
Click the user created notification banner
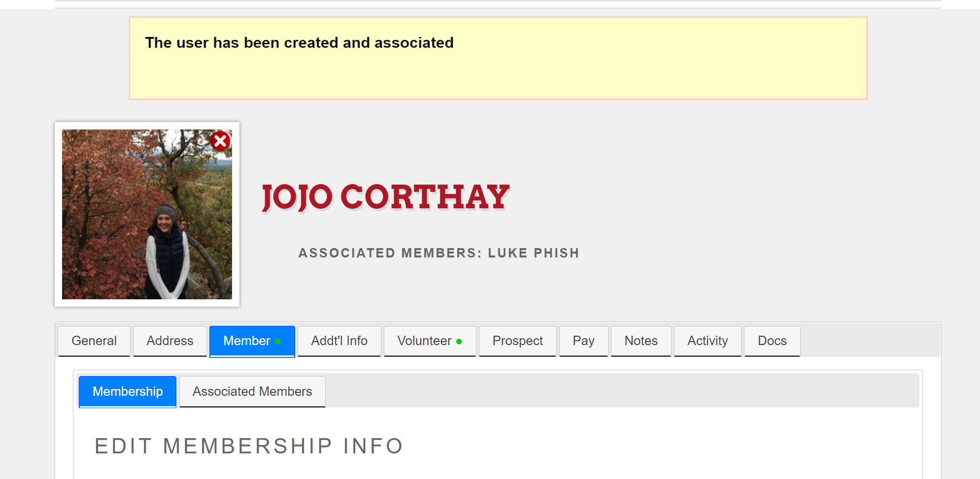click(498, 58)
